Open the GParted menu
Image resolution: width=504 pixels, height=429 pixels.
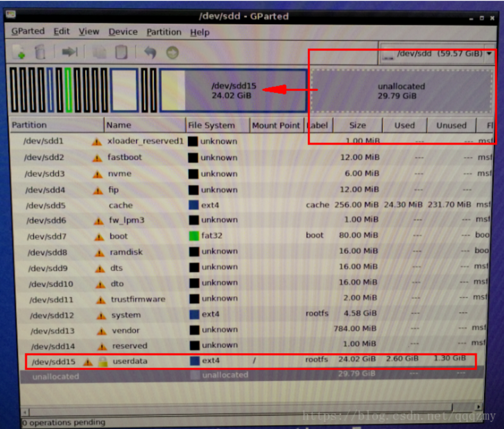point(28,31)
